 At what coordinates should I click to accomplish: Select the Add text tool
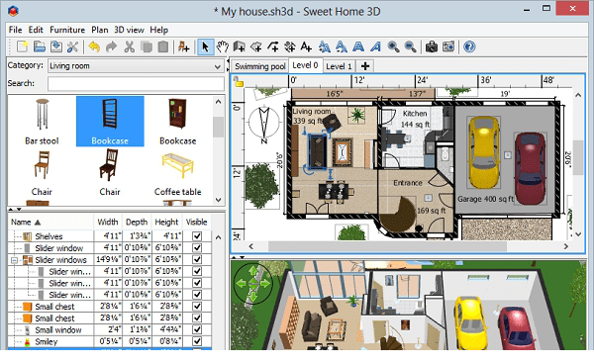[306, 46]
